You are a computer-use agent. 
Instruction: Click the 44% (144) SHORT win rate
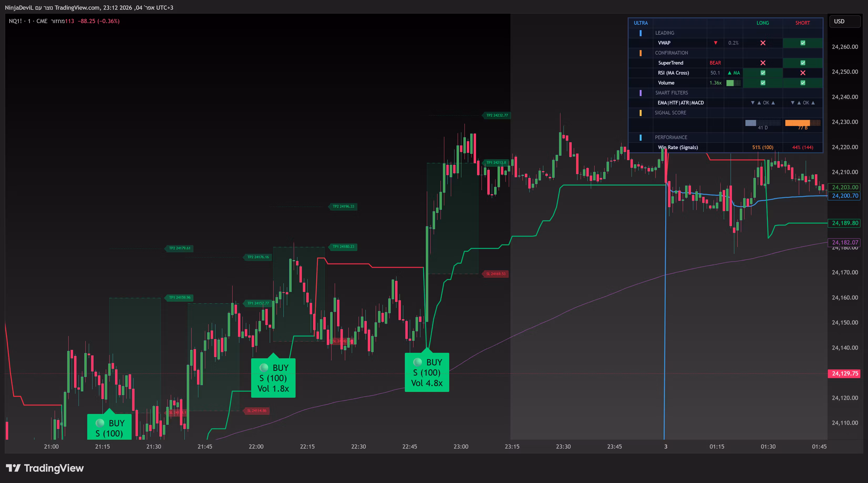point(803,148)
